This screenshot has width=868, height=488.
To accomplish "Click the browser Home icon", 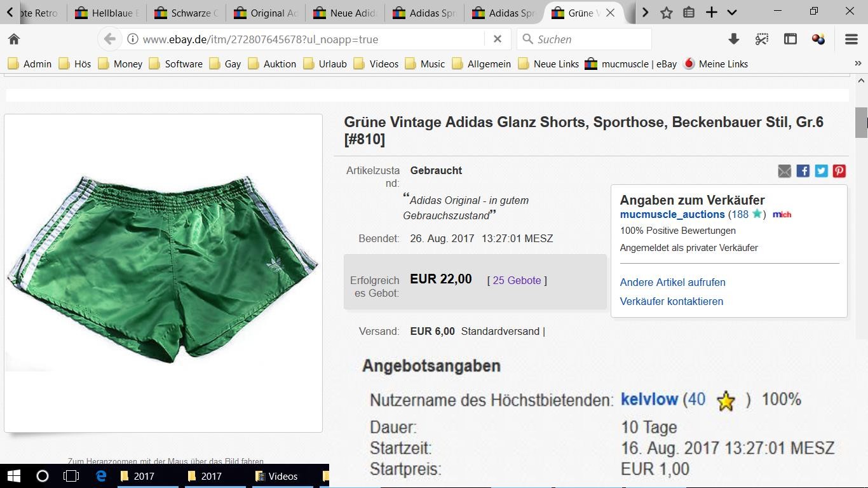I will coord(14,39).
